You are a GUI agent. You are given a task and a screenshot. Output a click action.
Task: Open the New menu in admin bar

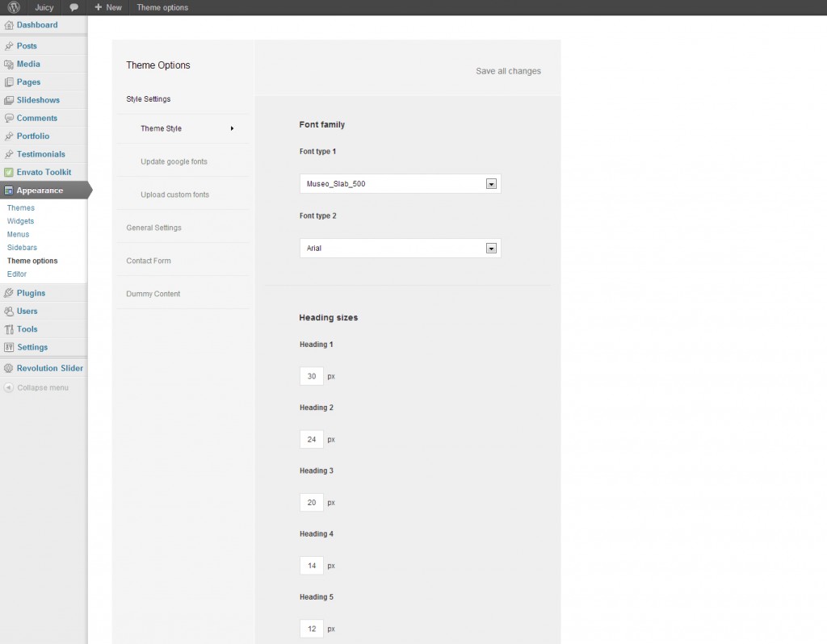(108, 7)
